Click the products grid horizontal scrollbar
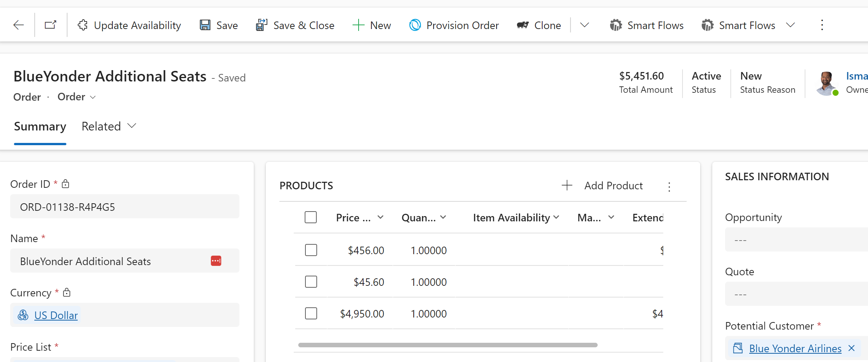The width and height of the screenshot is (868, 362). coord(448,345)
